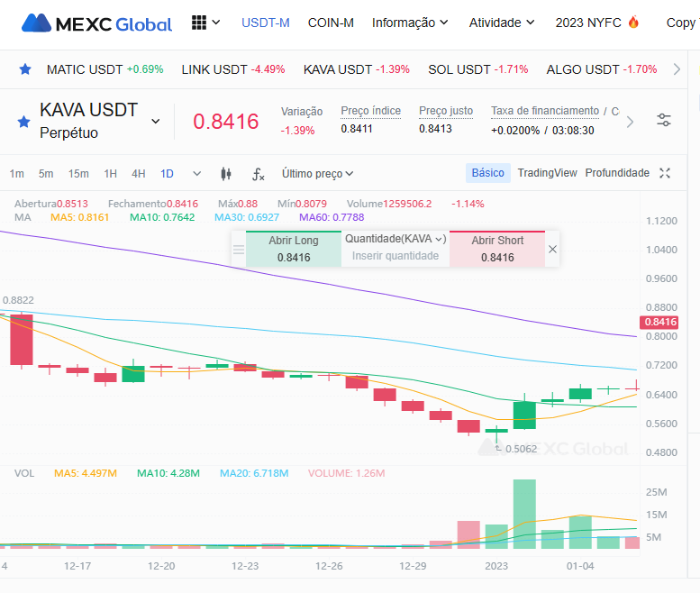Open the fx indicators icon

[258, 174]
